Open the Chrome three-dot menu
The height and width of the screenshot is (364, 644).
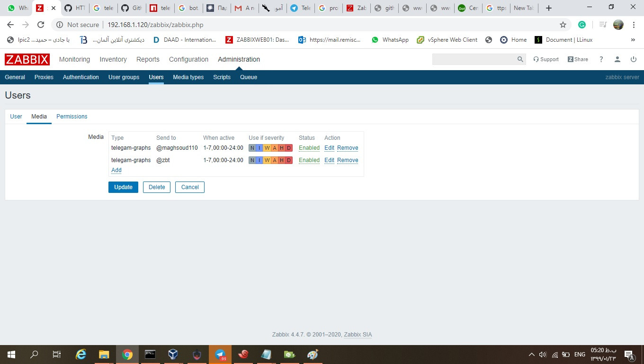pyautogui.click(x=634, y=25)
